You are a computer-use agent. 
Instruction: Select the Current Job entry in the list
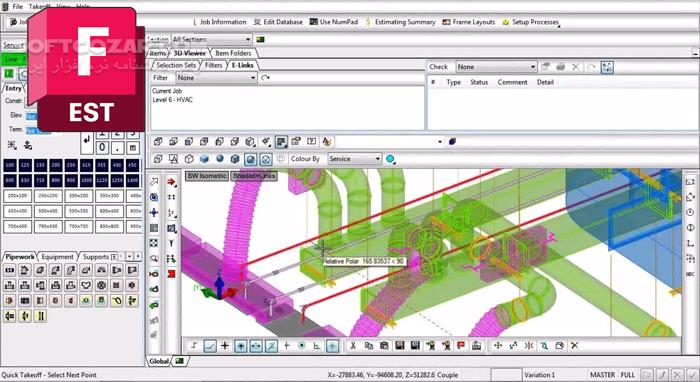tap(167, 91)
